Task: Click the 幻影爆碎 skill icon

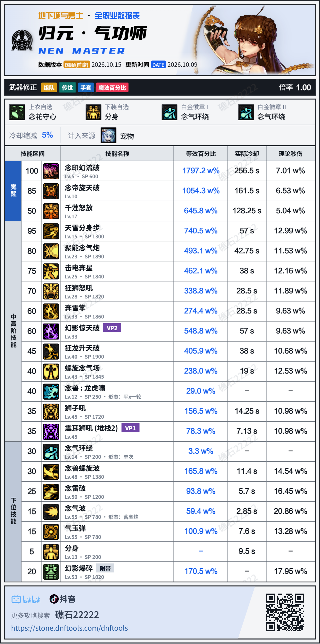Action: click(x=51, y=572)
